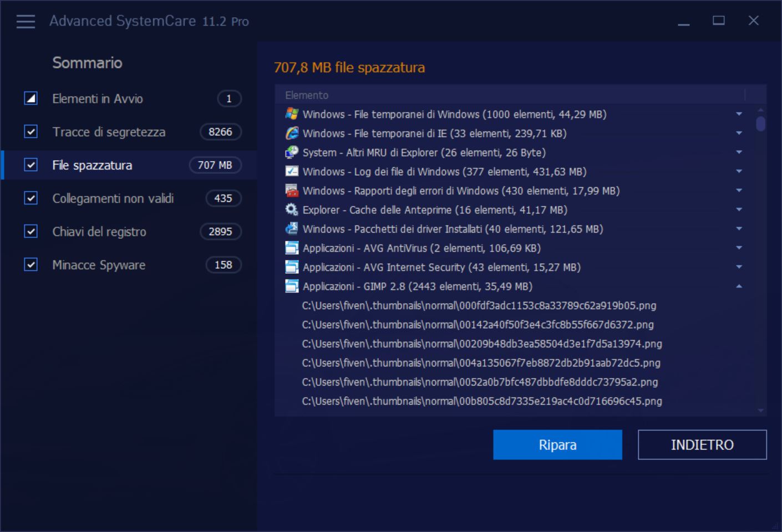
Task: Select Collegamenti non validi in sidebar
Action: point(113,198)
